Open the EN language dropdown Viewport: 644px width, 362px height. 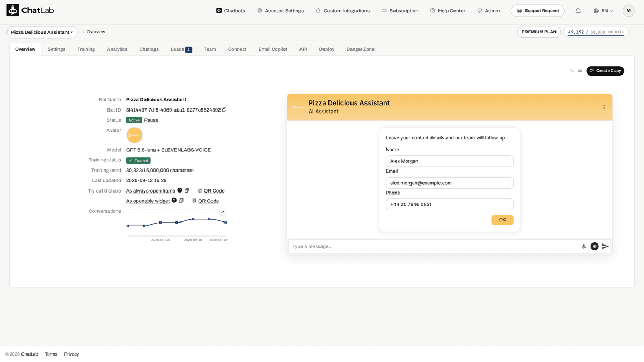pos(604,11)
